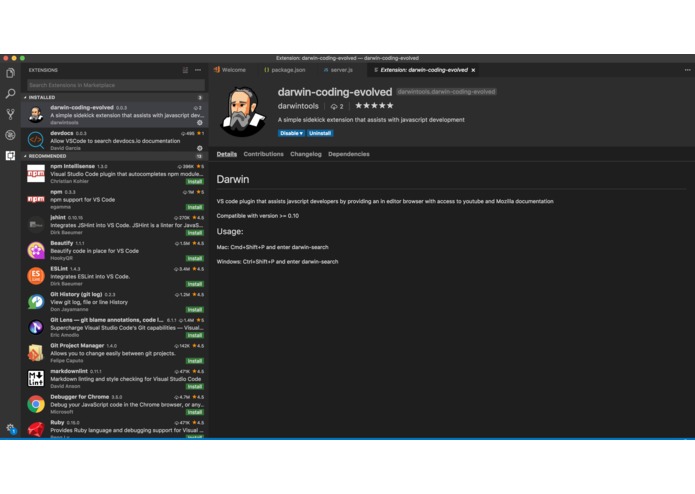The image size is (695, 494).
Task: Install Beautify
Action: pyautogui.click(x=195, y=258)
